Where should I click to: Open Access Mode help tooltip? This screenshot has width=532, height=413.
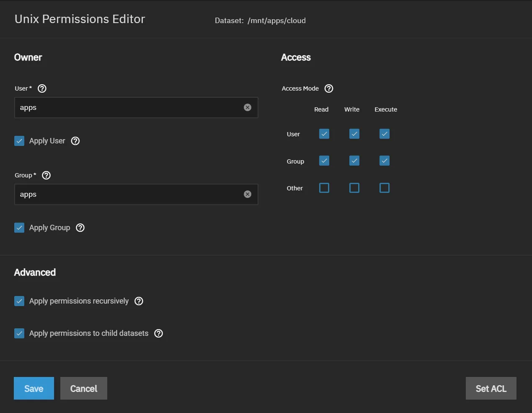pos(329,88)
